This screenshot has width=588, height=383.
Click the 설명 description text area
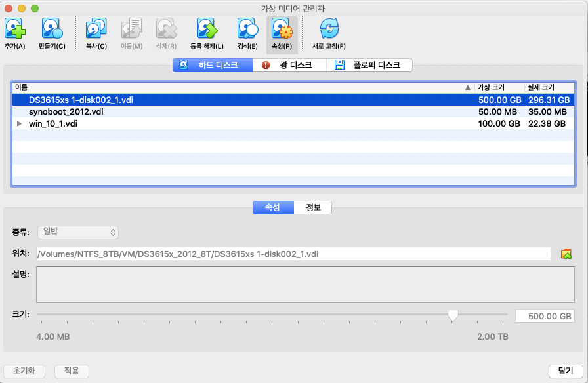coord(305,285)
